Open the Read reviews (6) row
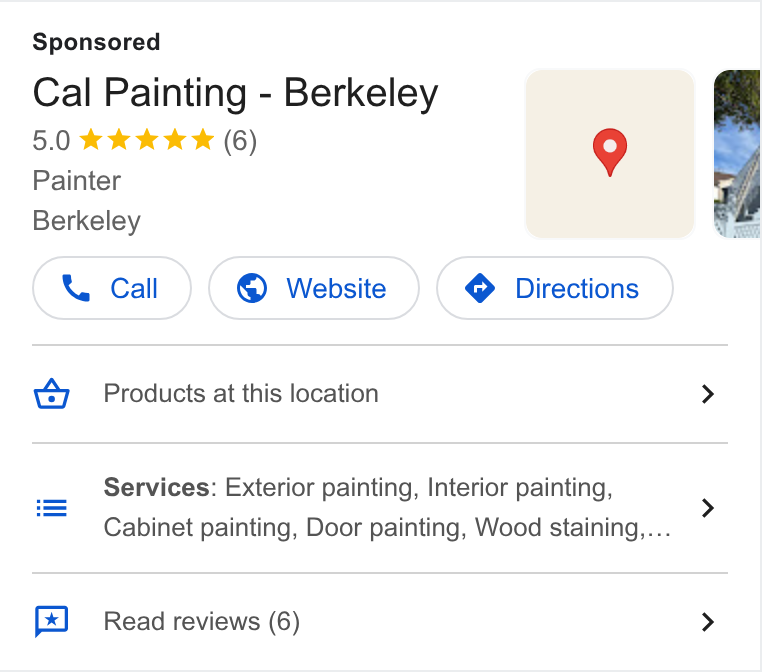 pos(380,622)
